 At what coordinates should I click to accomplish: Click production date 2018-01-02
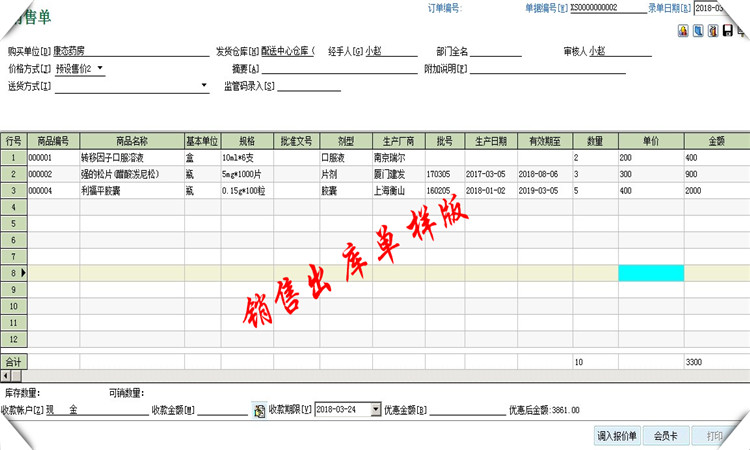(485, 191)
